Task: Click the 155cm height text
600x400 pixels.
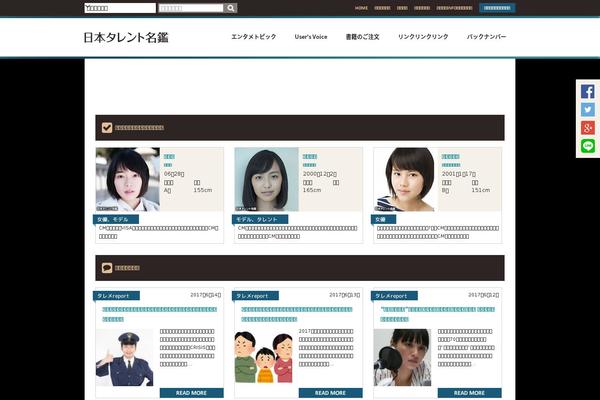Action: coord(203,190)
